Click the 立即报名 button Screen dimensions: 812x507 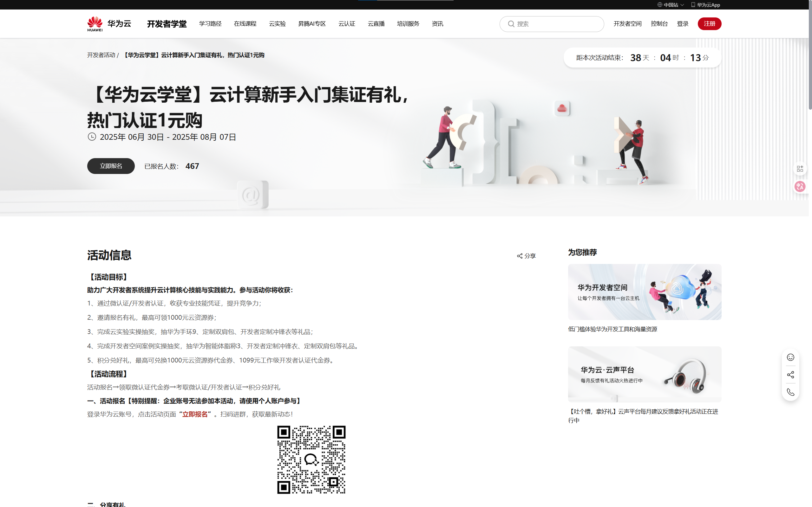[111, 166]
